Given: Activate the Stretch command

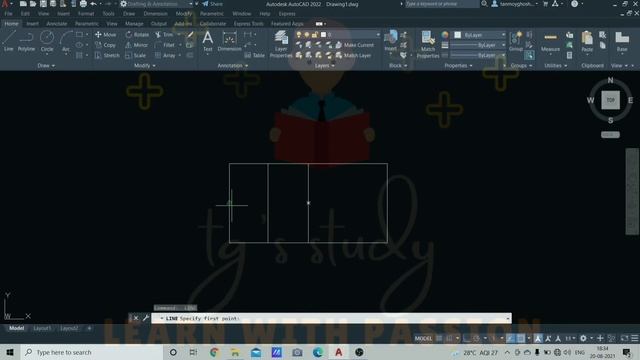Looking at the screenshot, I should (x=107, y=55).
